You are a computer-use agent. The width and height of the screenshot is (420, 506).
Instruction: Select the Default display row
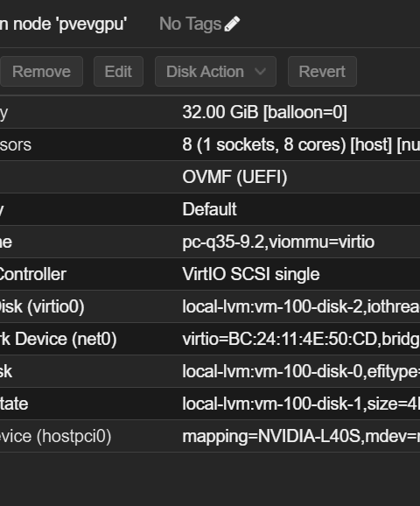point(210,209)
